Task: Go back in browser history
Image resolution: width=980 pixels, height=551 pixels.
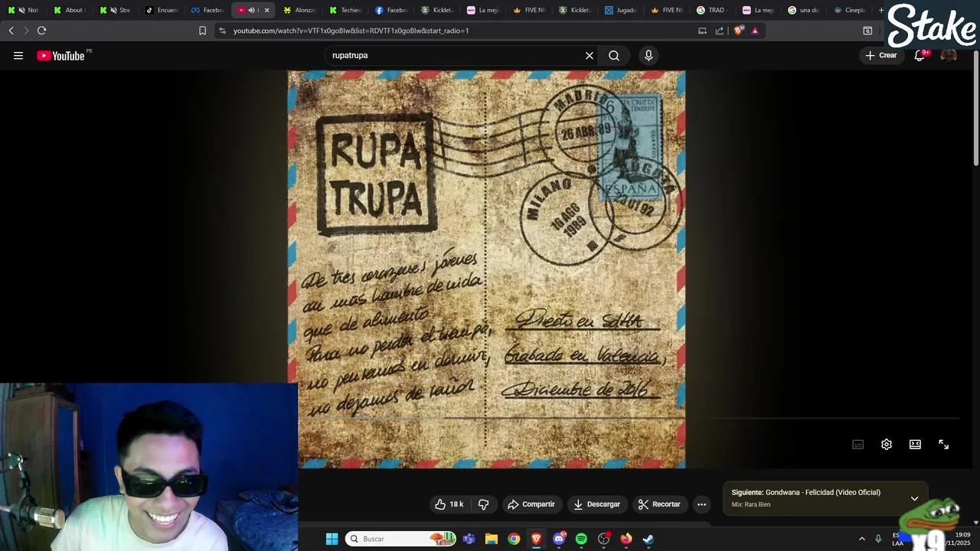Action: (11, 31)
